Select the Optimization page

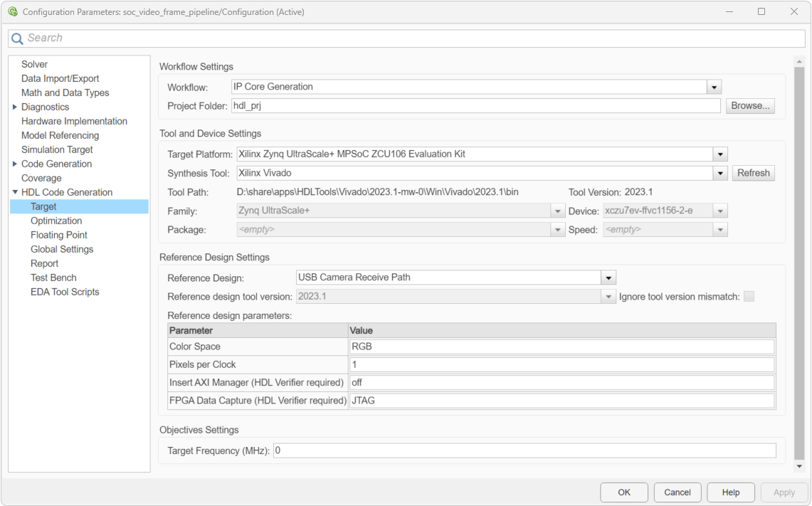click(x=56, y=221)
